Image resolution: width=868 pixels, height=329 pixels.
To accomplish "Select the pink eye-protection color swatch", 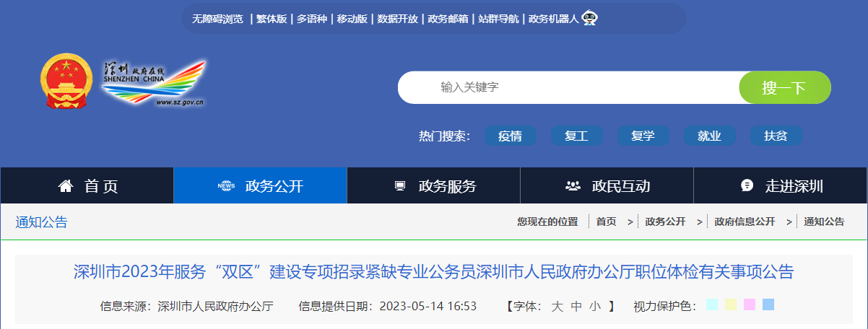I will point(749,305).
